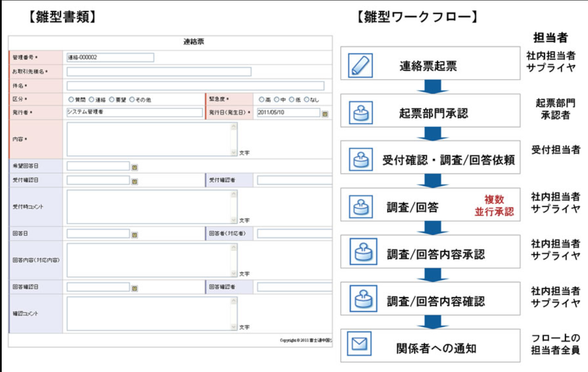
Task: Set 緊急度 to なし
Action: point(306,100)
